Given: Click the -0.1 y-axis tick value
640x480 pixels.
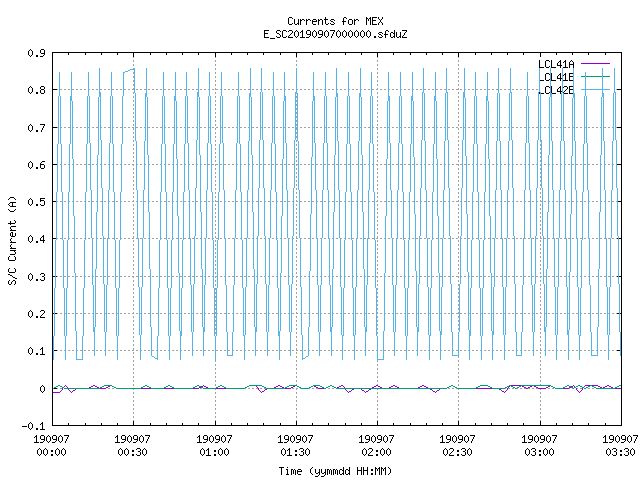Looking at the screenshot, I should [x=33, y=426].
